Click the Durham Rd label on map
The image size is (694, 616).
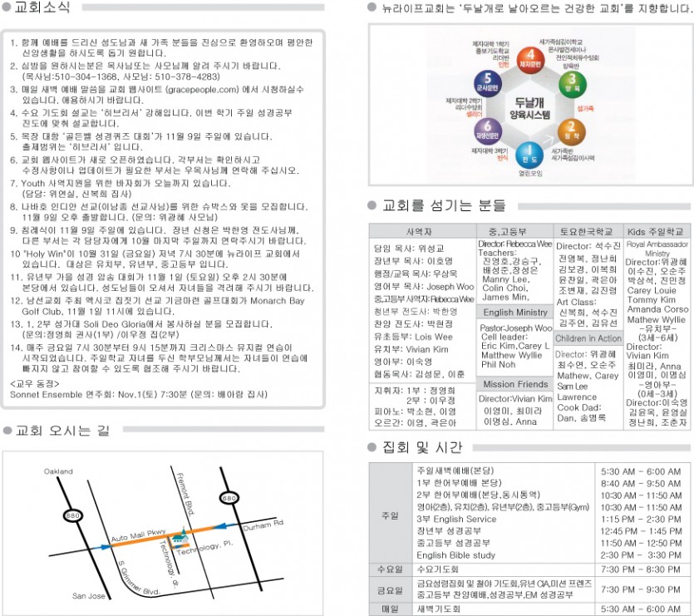coord(263,525)
